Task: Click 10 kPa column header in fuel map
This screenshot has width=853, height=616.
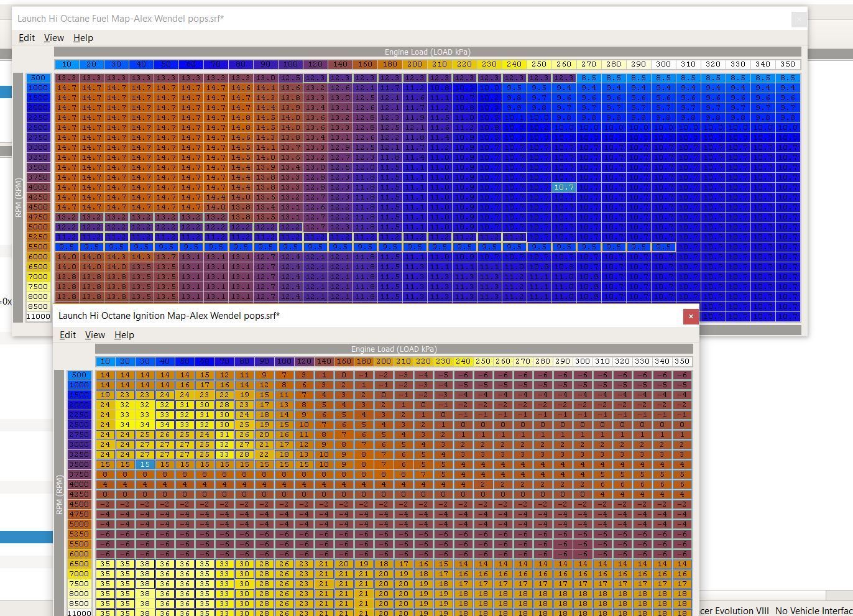Action: 67,64
